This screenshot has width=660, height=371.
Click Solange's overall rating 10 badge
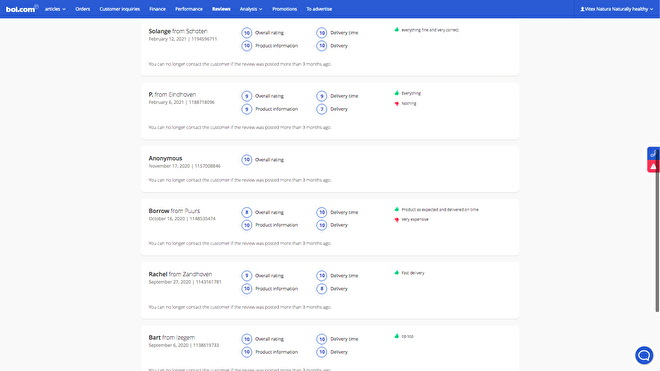click(x=247, y=32)
